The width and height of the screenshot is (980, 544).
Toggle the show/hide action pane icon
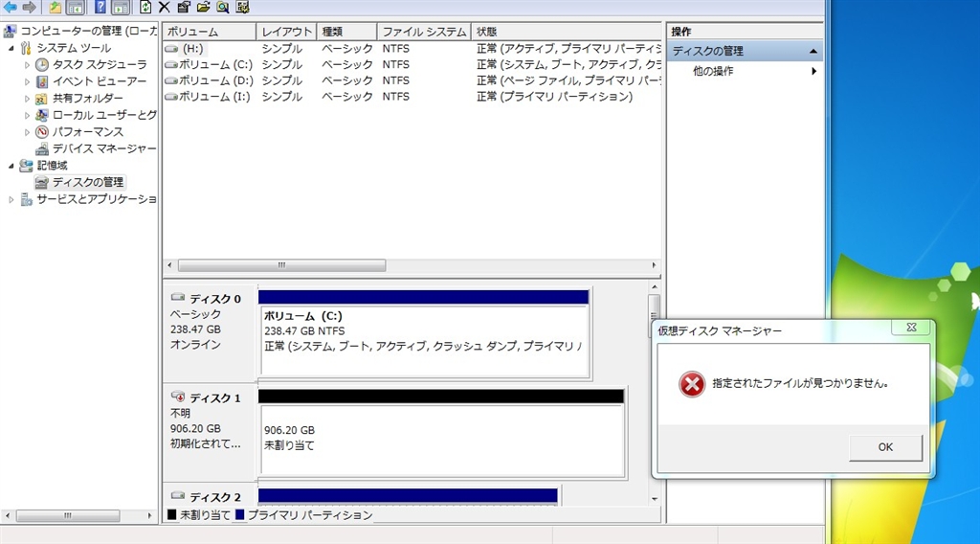coord(121,7)
